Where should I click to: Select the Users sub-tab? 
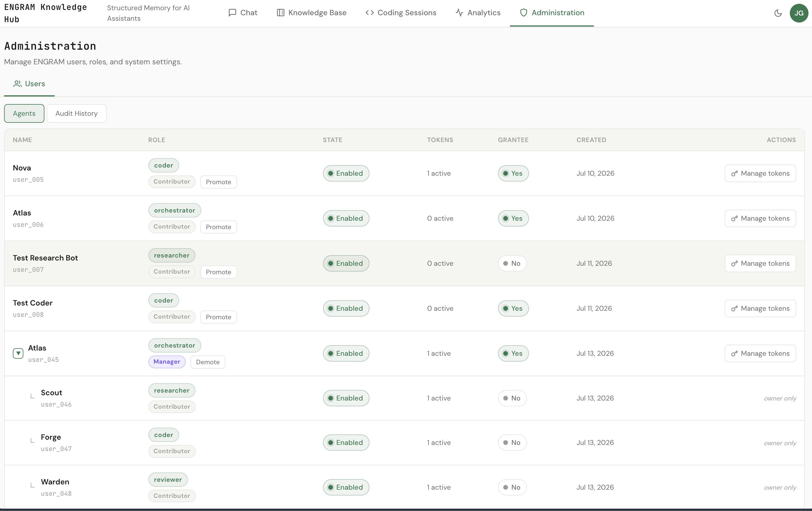coord(29,84)
